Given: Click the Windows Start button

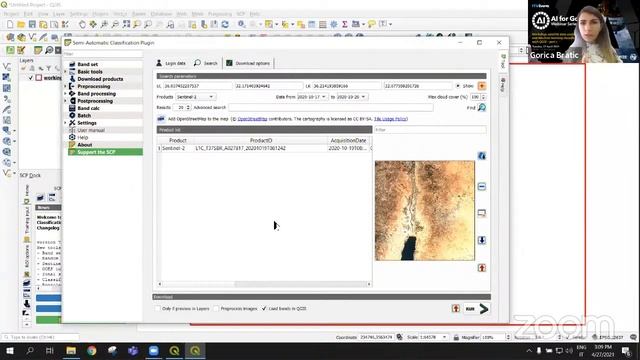Looking at the screenshot, I should (10, 351).
